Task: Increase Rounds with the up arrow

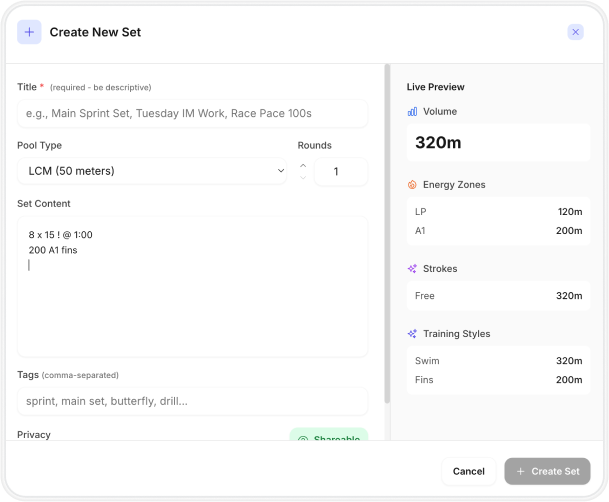Action: click(303, 165)
